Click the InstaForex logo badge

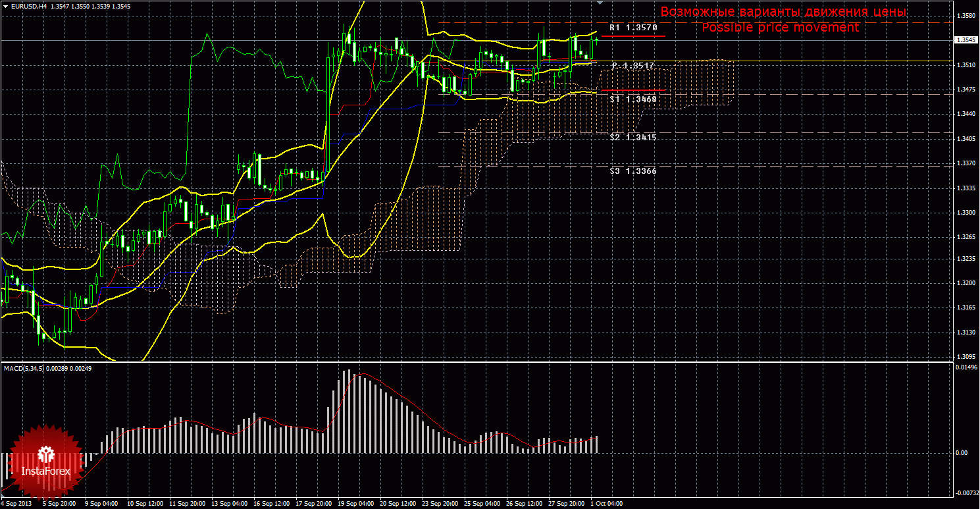tap(45, 460)
